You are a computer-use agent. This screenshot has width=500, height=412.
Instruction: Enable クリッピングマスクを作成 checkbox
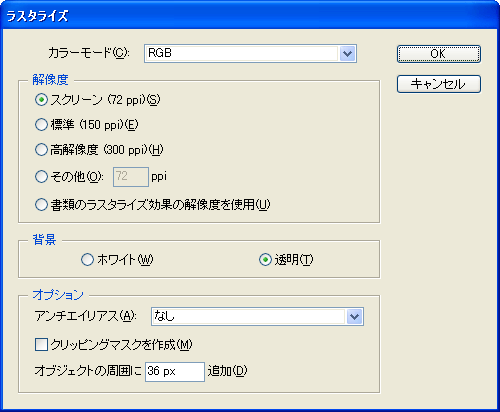[x=41, y=344]
